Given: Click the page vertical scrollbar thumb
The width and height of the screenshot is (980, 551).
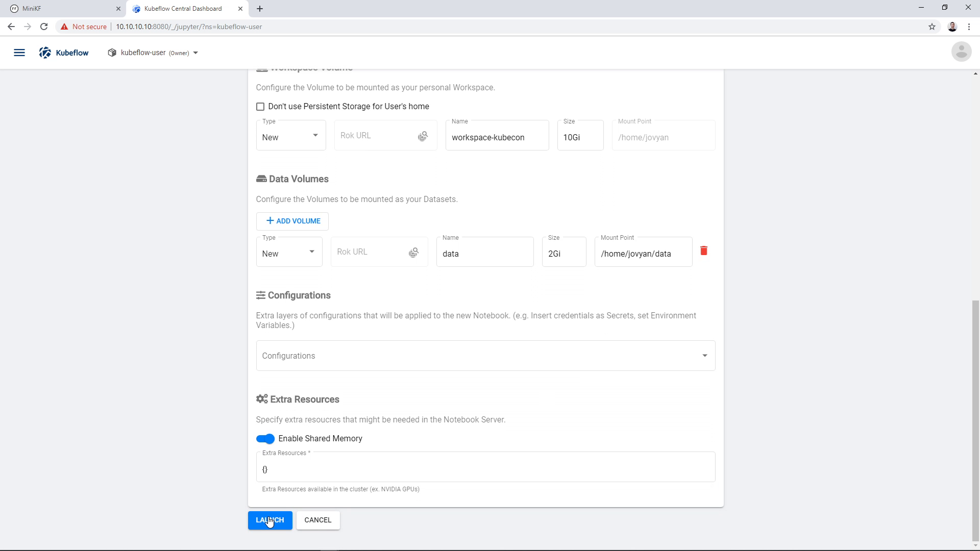Looking at the screenshot, I should [x=975, y=421].
